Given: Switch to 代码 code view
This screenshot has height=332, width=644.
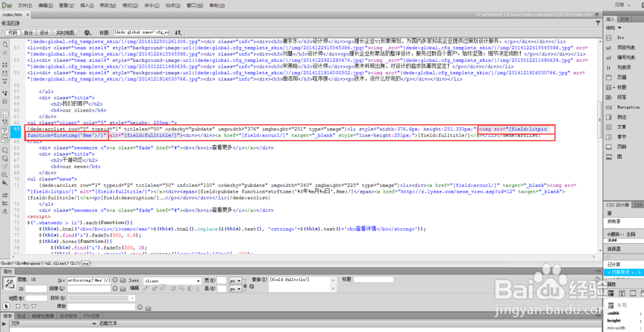Looking at the screenshot, I should pos(12,32).
